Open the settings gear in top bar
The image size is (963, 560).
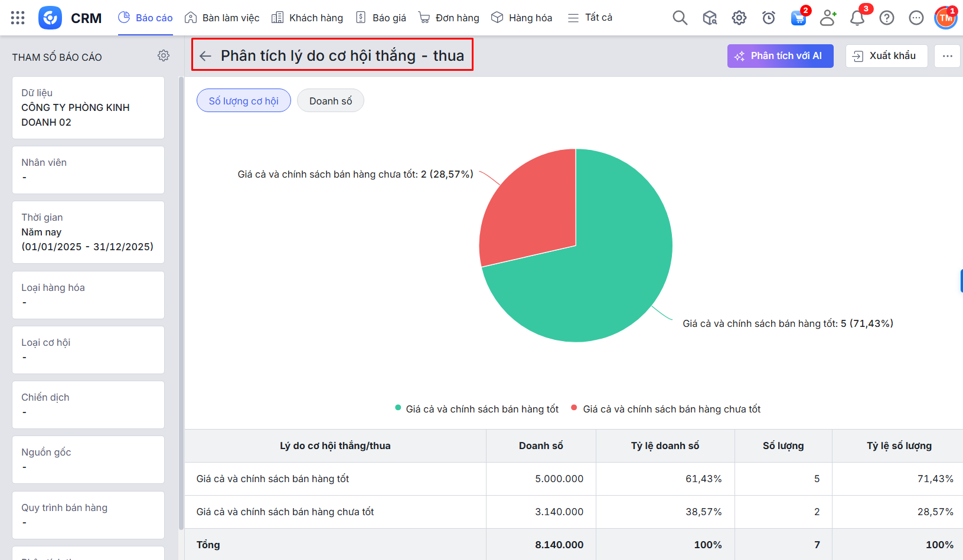pyautogui.click(x=739, y=18)
